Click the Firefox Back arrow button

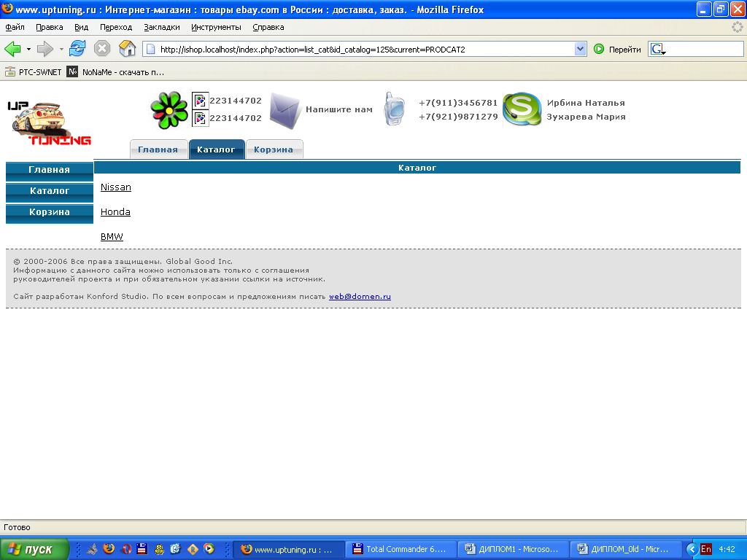(12, 49)
